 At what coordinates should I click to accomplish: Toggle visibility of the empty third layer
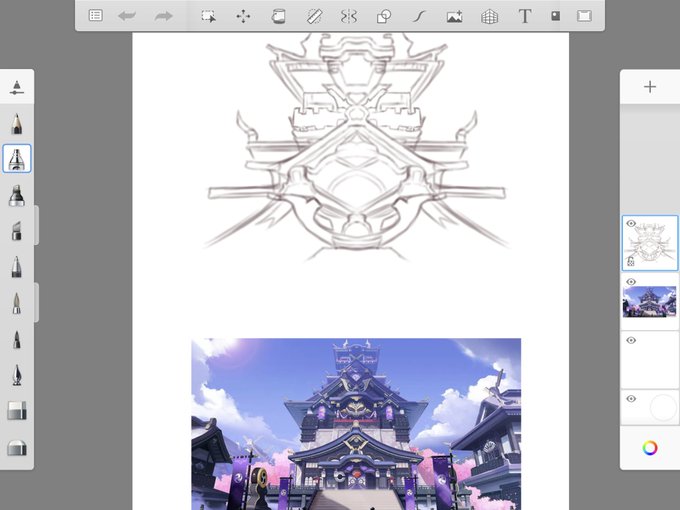[x=631, y=340]
